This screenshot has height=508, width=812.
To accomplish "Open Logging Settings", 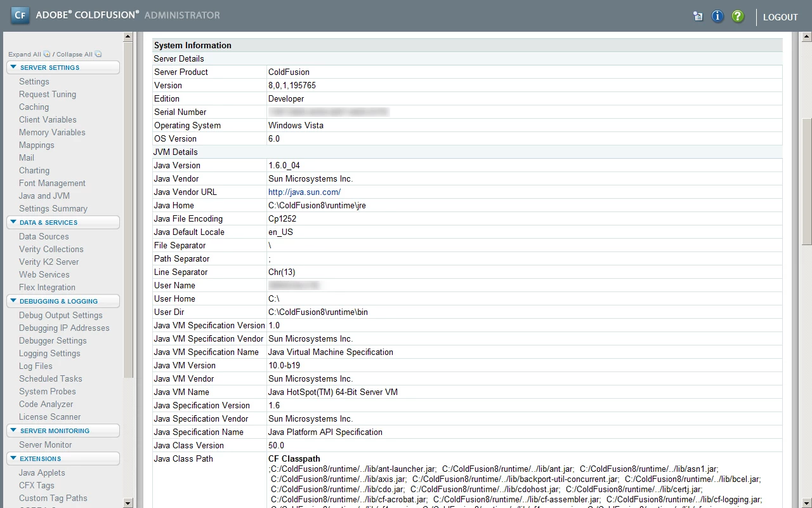I will (x=49, y=353).
